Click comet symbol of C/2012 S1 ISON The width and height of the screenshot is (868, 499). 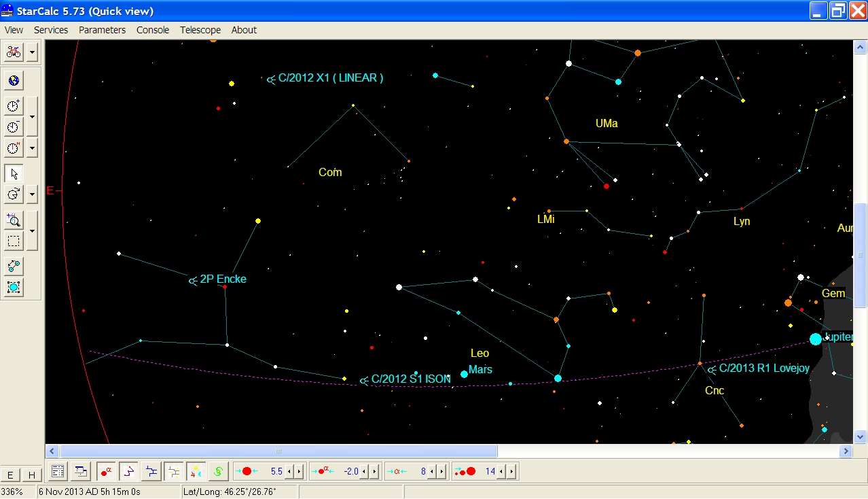[364, 381]
